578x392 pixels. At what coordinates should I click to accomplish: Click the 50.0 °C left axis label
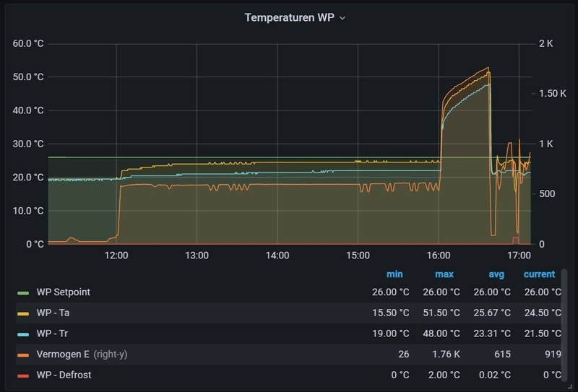coord(28,77)
